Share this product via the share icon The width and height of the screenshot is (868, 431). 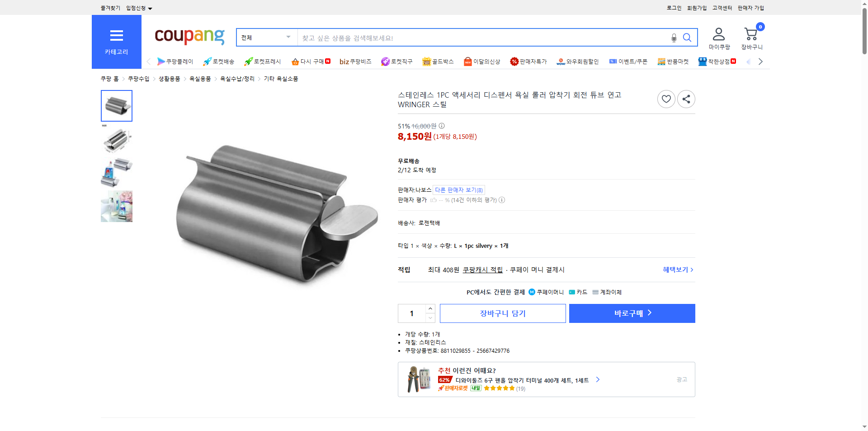(686, 99)
